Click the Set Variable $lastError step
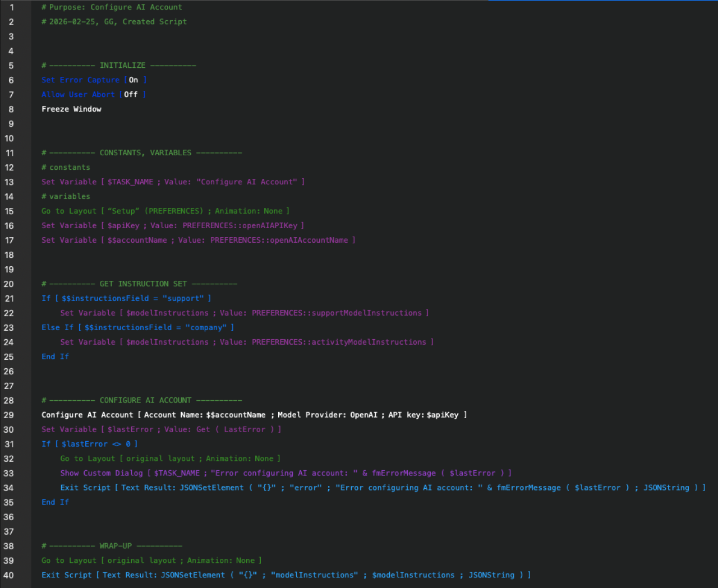The height and width of the screenshot is (588, 718). point(161,430)
